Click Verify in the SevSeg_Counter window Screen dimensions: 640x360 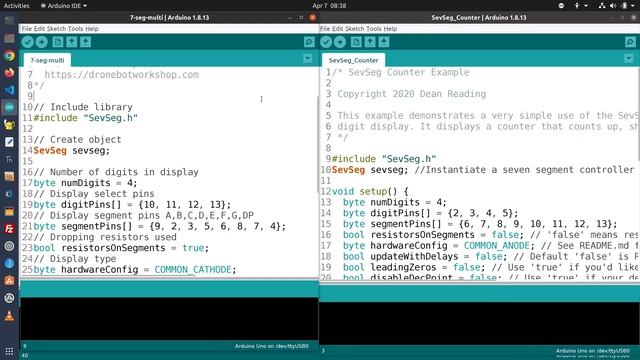pyautogui.click(x=326, y=42)
